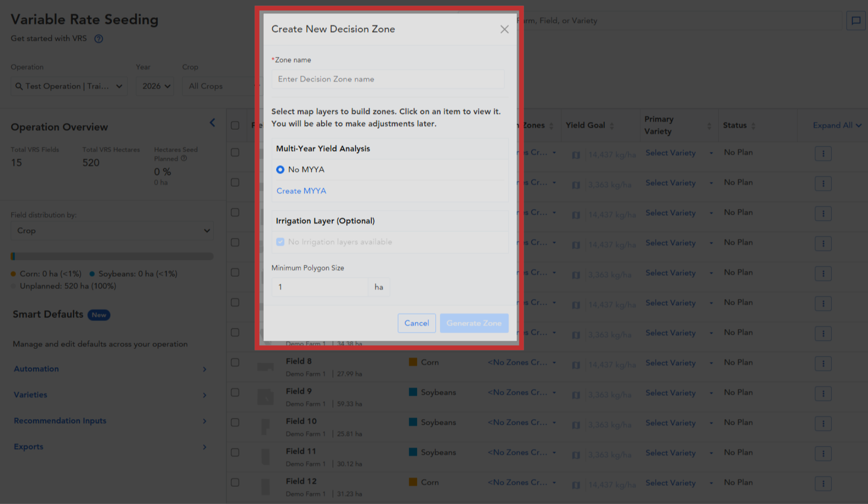The height and width of the screenshot is (504, 868).
Task: Sort by the Primary Variety column
Action: [709, 126]
